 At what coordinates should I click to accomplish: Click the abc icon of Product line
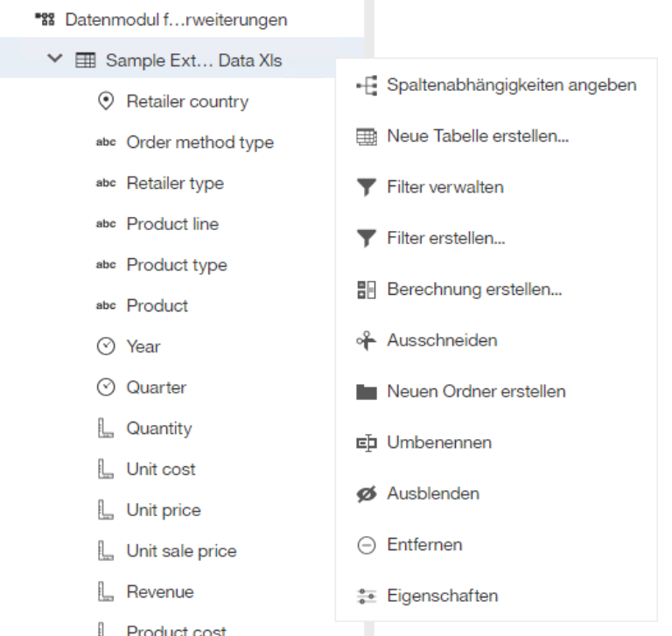[106, 224]
